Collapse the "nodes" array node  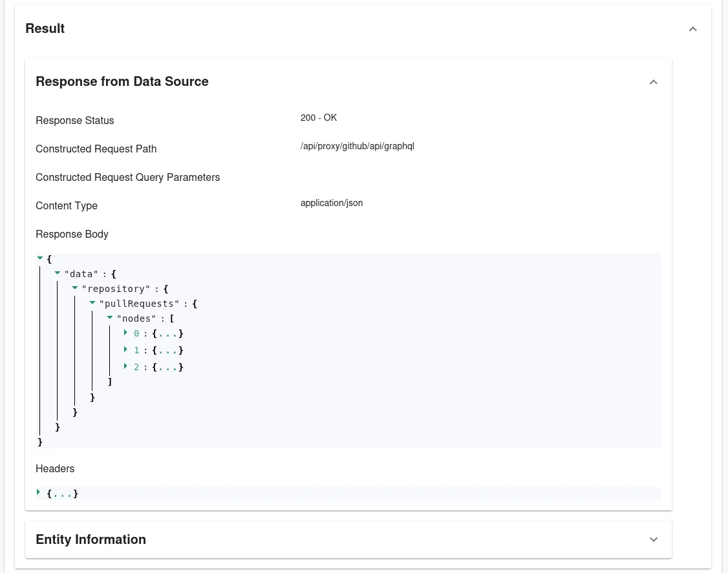point(110,317)
